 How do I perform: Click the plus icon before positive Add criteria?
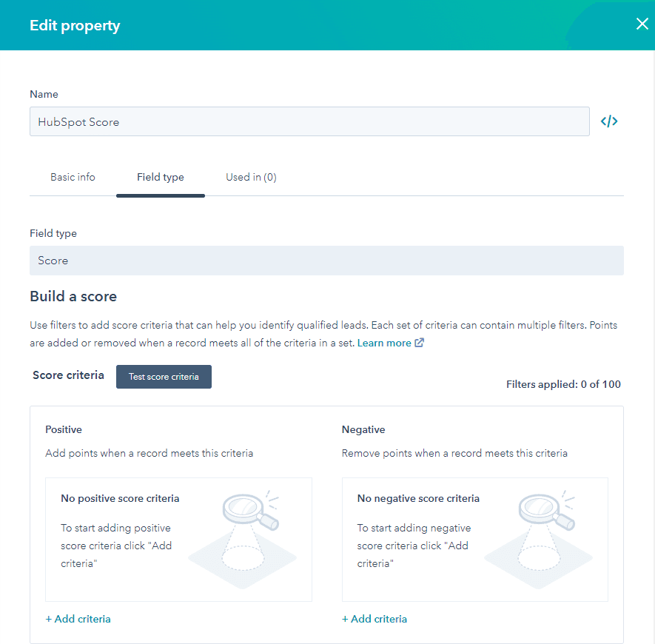tap(49, 619)
